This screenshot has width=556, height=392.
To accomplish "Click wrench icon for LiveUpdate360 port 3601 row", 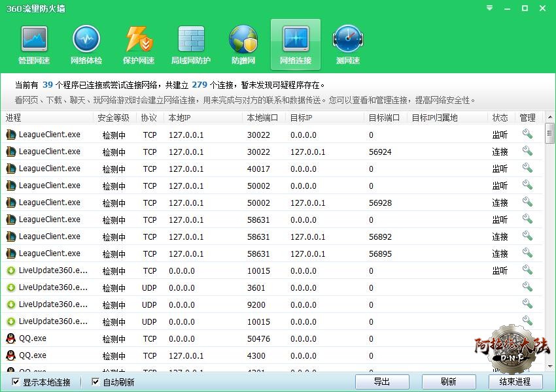I will (x=527, y=287).
